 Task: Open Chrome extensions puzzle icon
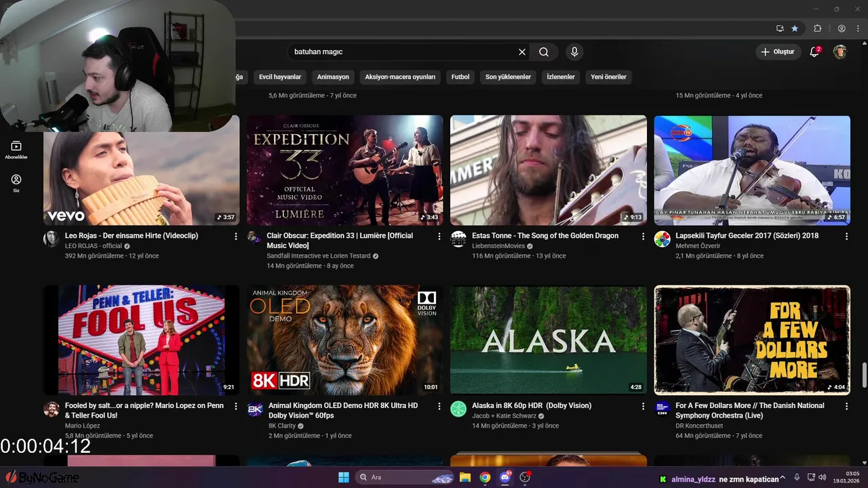pos(817,28)
